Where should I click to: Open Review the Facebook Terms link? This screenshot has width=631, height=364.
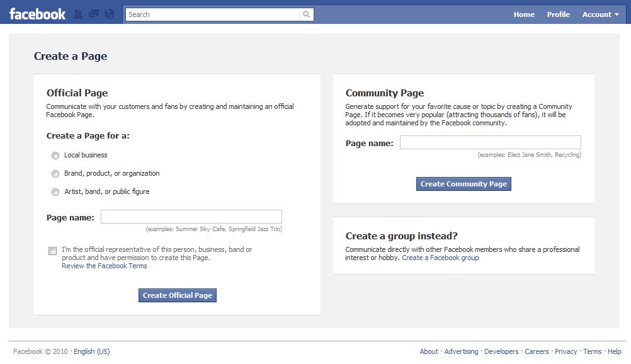click(x=105, y=265)
